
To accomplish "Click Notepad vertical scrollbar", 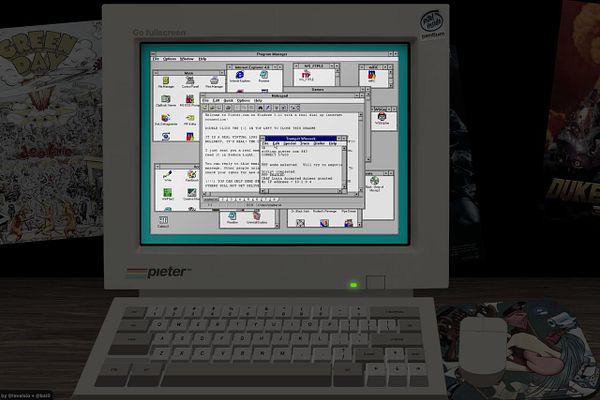I will (x=360, y=152).
